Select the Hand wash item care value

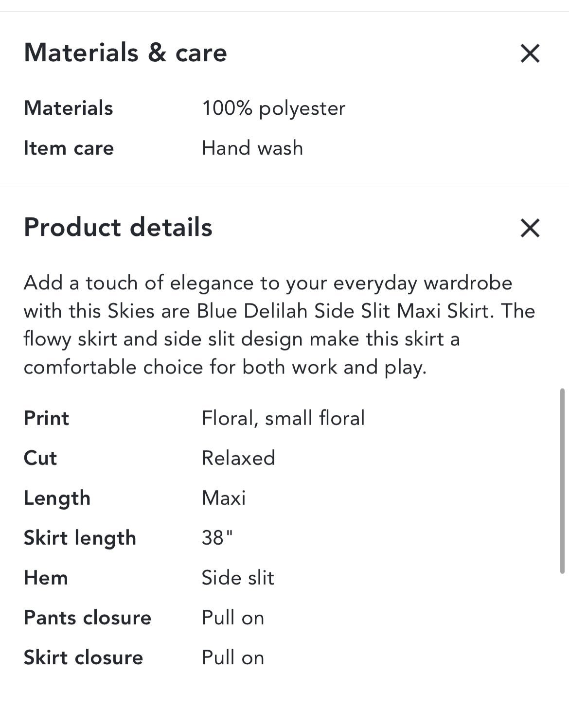click(252, 148)
